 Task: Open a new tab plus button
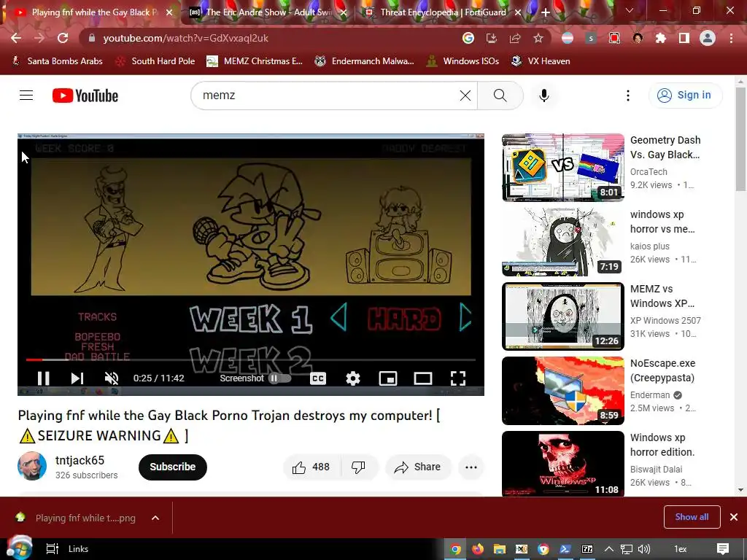(546, 12)
